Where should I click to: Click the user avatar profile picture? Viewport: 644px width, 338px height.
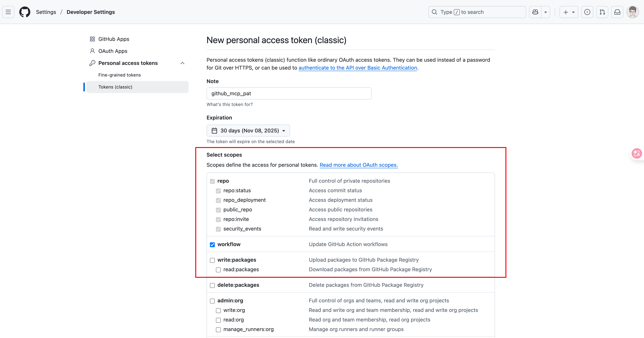[x=633, y=12]
